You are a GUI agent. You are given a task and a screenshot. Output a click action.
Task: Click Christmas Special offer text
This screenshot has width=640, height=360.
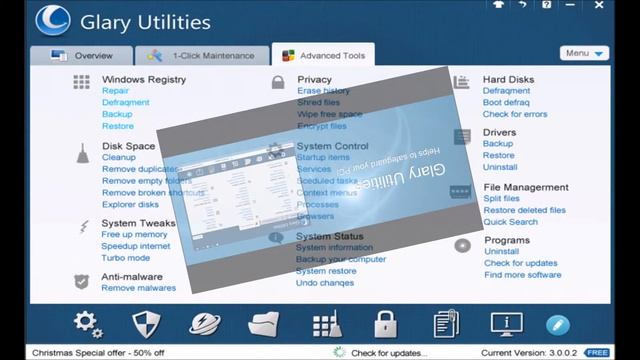pos(98,353)
